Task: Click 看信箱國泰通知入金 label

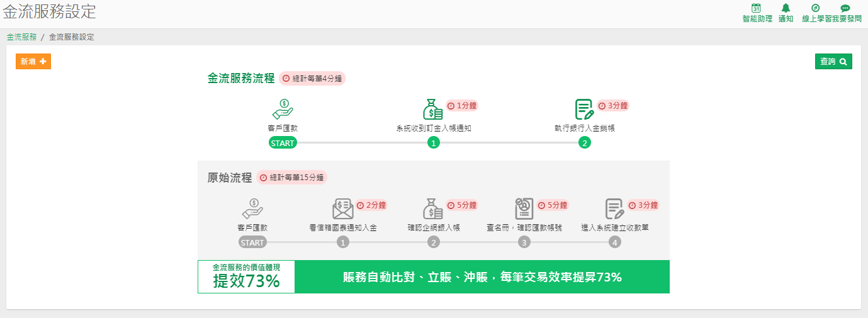Action: (x=343, y=227)
